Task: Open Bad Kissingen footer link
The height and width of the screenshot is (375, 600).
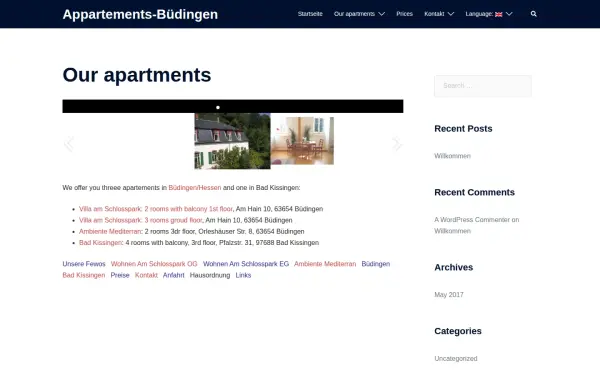Action: 84,275
